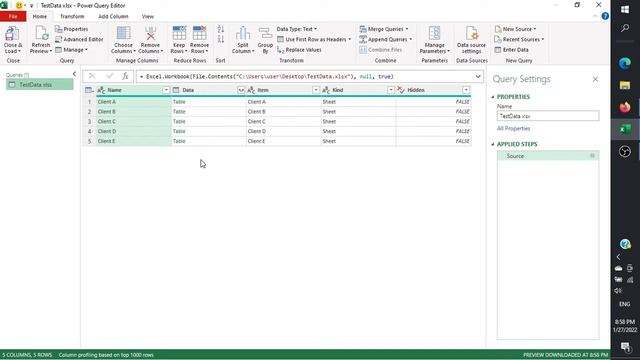Open Microsoft Edge from the taskbar

click(x=625, y=63)
